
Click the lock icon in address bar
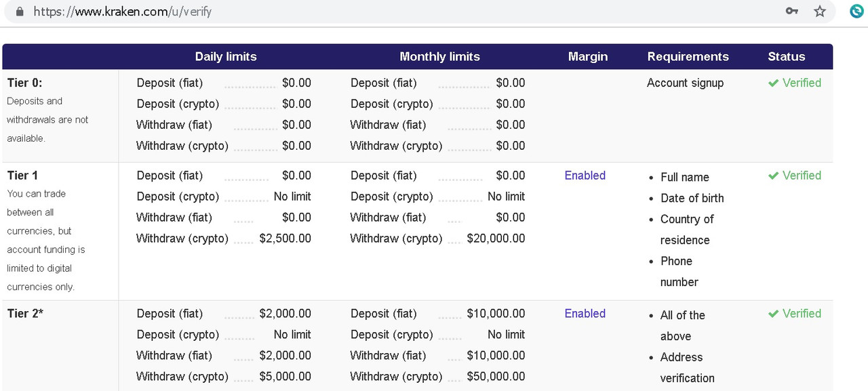[19, 12]
